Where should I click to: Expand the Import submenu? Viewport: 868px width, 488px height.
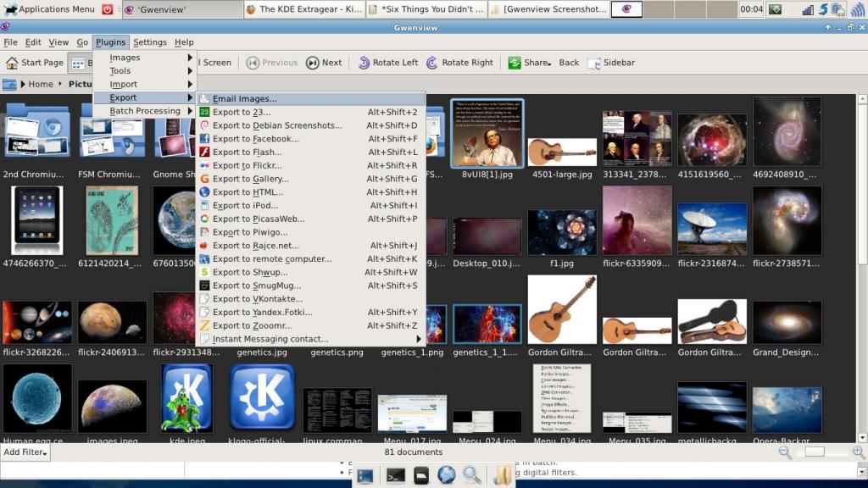click(144, 84)
